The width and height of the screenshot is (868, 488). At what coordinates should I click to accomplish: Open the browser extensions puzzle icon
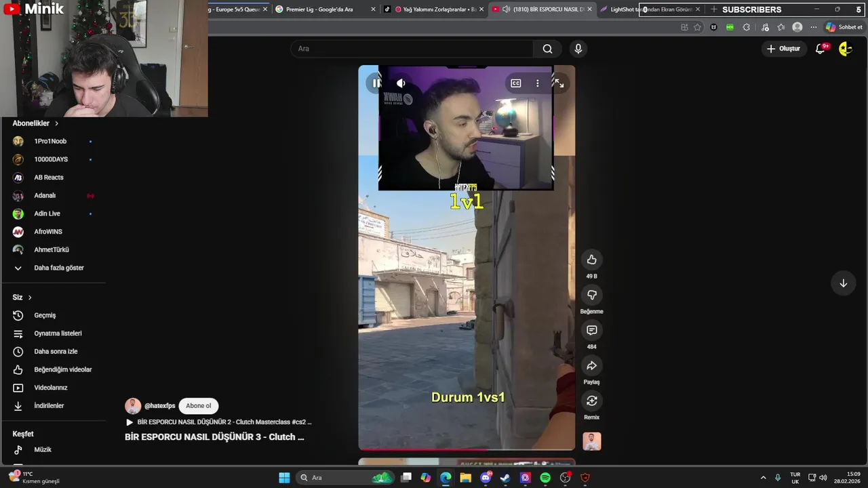[747, 27]
